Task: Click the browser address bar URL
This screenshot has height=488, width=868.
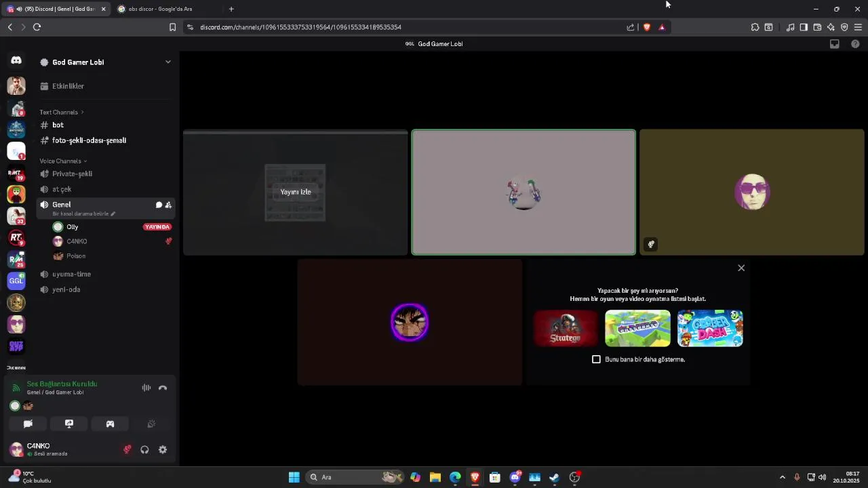Action: coord(300,27)
